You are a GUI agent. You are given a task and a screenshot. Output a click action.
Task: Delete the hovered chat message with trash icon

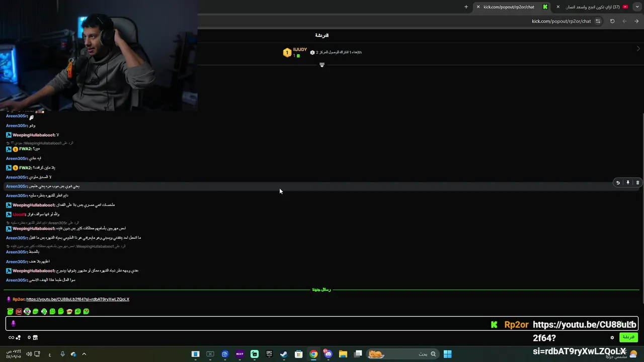click(x=637, y=183)
